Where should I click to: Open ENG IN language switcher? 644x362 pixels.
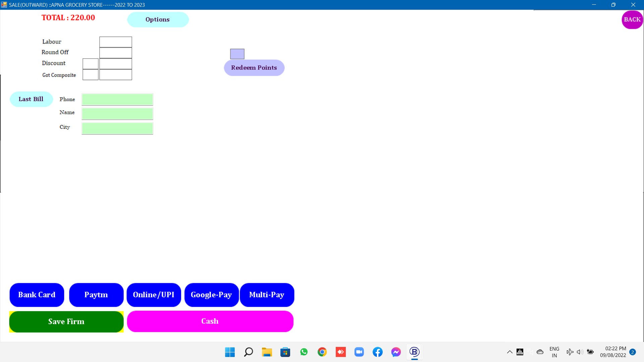point(554,352)
